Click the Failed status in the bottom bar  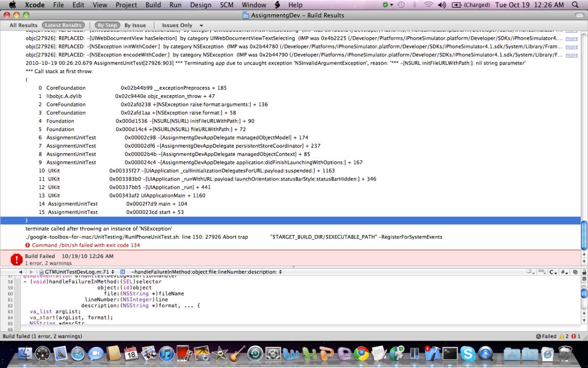546,336
